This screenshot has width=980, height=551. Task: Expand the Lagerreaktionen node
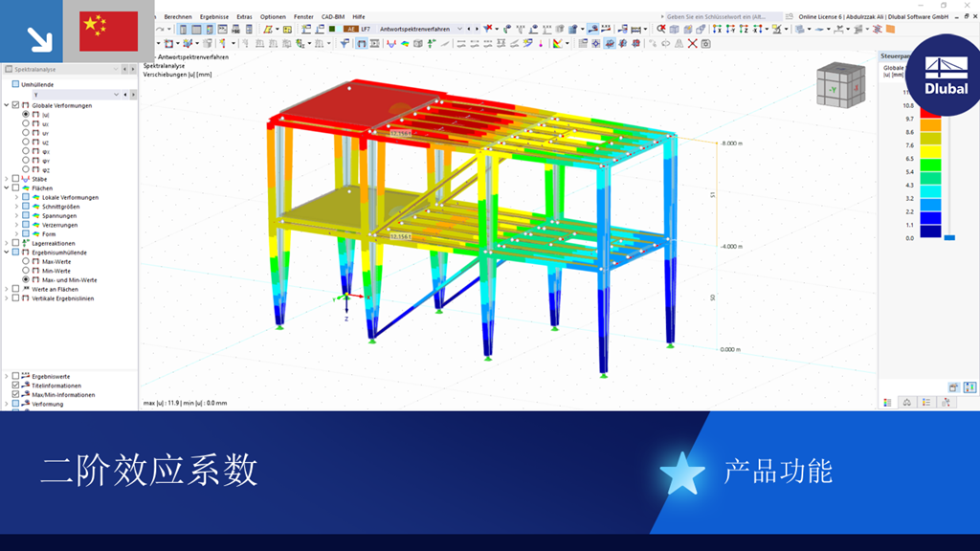(7, 243)
